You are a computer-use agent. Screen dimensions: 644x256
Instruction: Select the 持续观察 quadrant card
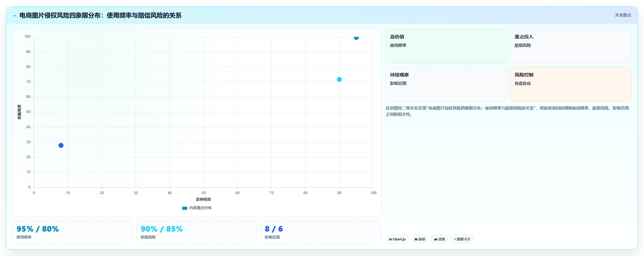pyautogui.click(x=446, y=84)
